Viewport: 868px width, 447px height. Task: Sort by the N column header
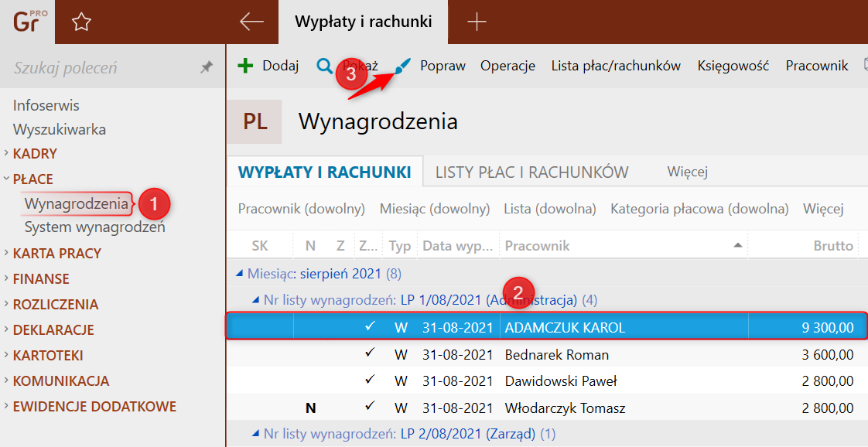[x=310, y=246]
